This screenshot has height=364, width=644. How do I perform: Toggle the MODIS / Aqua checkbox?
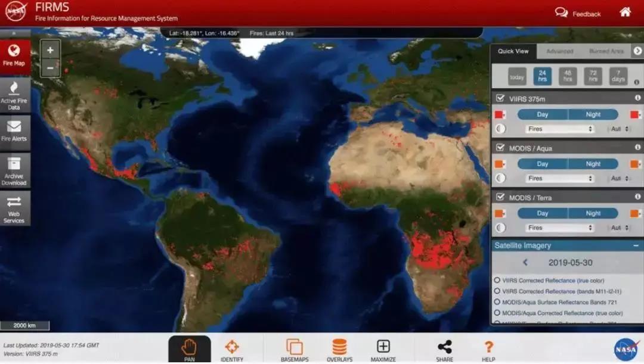(500, 148)
